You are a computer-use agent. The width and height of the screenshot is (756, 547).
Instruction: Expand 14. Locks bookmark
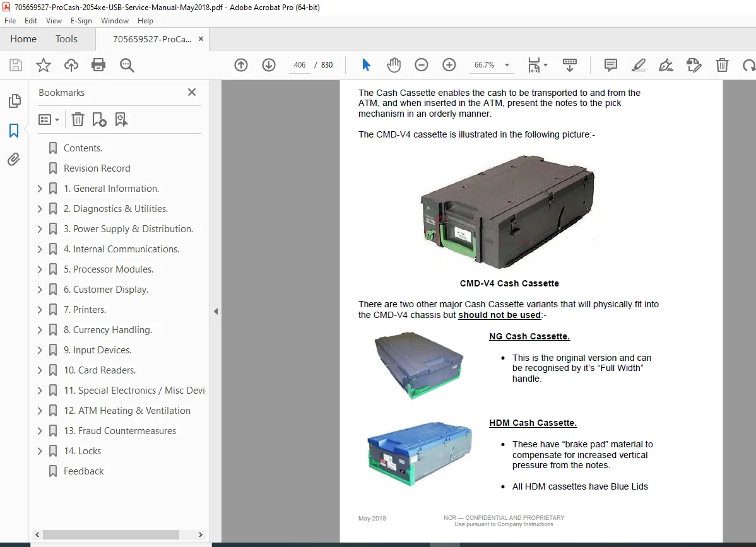tap(40, 452)
